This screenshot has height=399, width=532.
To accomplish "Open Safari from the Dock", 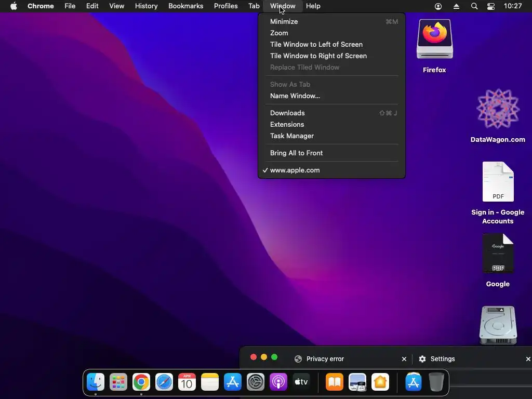I will 164,382.
